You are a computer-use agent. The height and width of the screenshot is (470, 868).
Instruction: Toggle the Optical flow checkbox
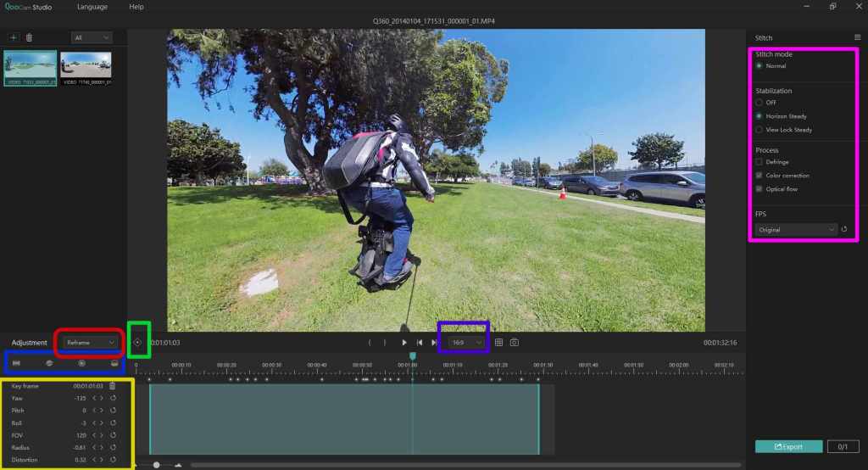point(759,189)
